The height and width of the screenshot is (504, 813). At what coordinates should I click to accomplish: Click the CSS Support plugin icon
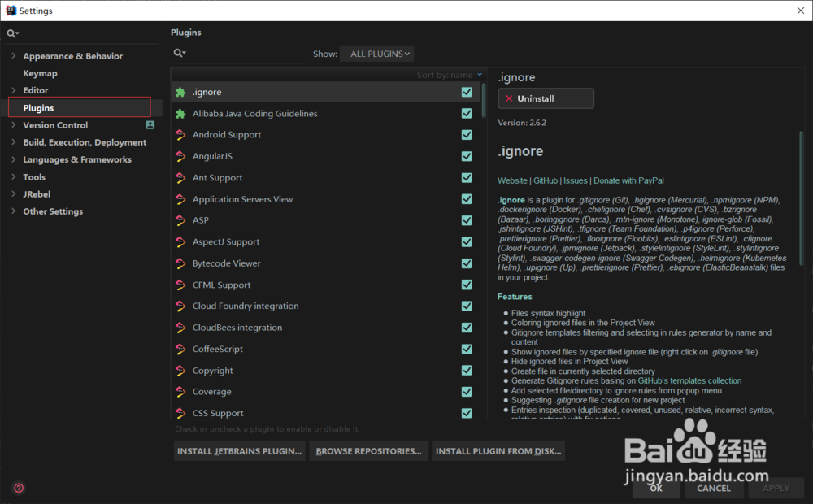(x=180, y=413)
